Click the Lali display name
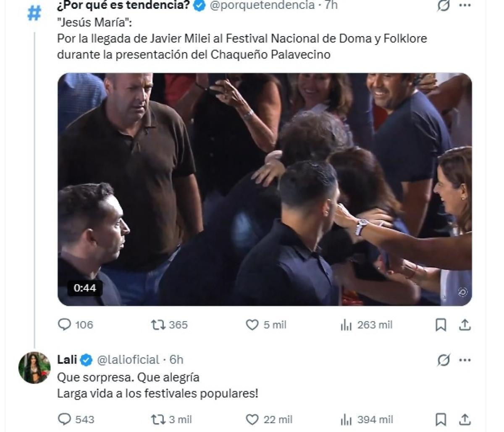 pos(67,360)
